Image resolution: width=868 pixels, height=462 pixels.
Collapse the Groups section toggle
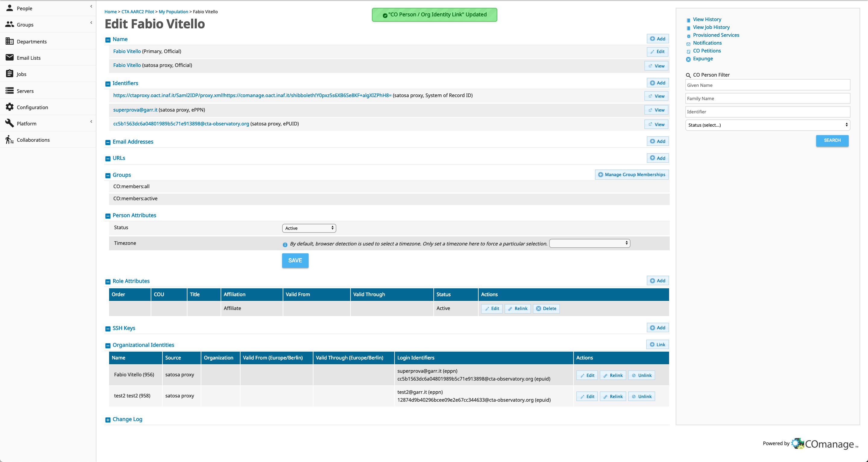point(108,175)
